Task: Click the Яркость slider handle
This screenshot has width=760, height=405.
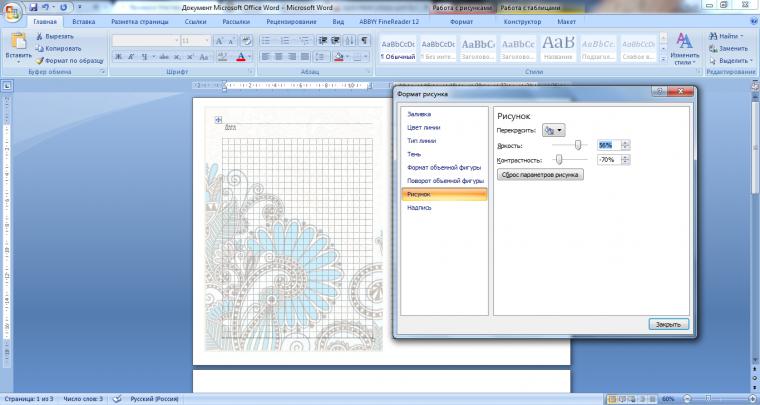Action: pyautogui.click(x=578, y=145)
